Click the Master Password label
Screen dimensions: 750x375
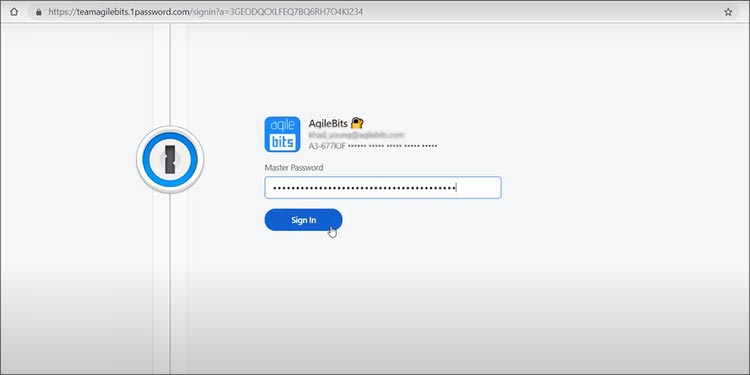point(294,167)
